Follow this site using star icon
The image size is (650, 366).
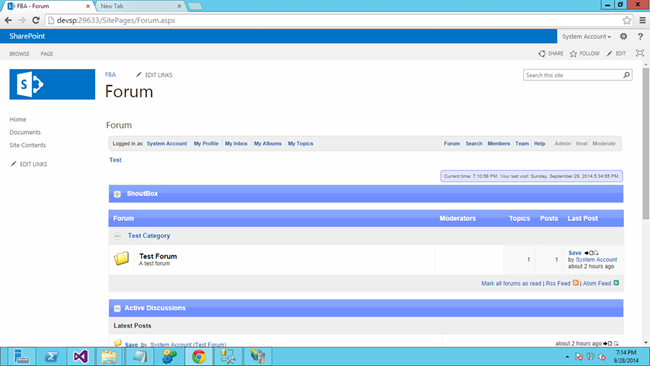(573, 53)
